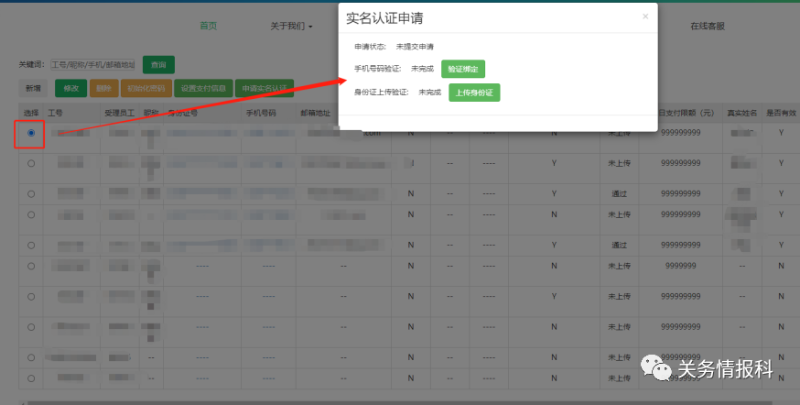Viewport: 800px width, 405px height.
Task: Select the last row's radio button
Action: pyautogui.click(x=31, y=378)
